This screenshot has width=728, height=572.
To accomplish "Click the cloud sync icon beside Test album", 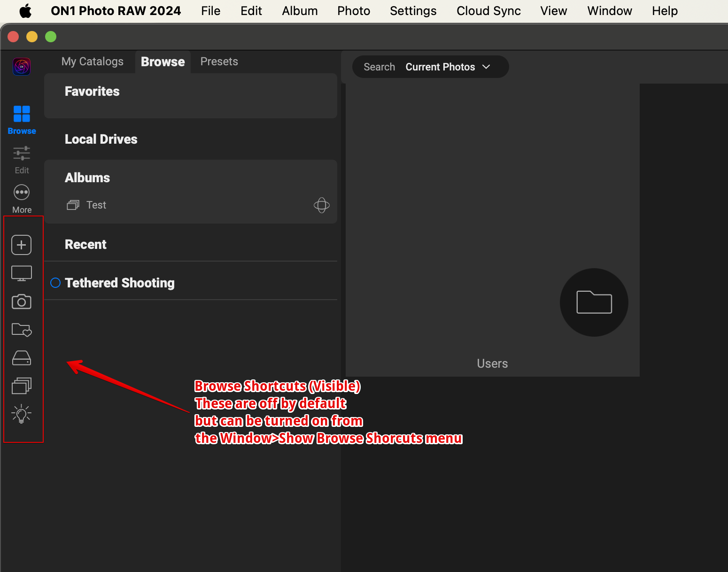I will click(321, 205).
